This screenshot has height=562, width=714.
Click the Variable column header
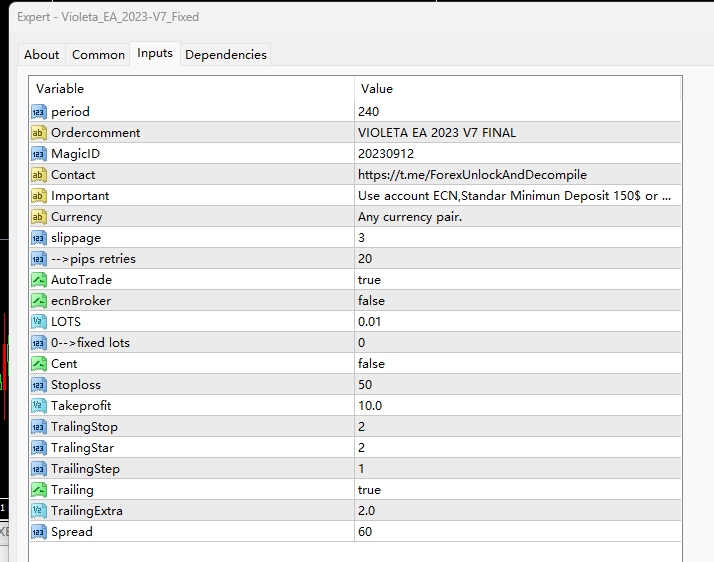[x=60, y=89]
